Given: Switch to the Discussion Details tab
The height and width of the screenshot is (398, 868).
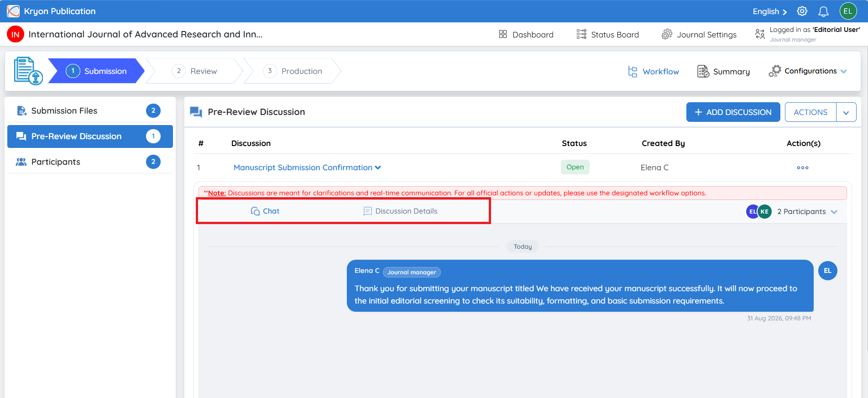Looking at the screenshot, I should pyautogui.click(x=400, y=211).
